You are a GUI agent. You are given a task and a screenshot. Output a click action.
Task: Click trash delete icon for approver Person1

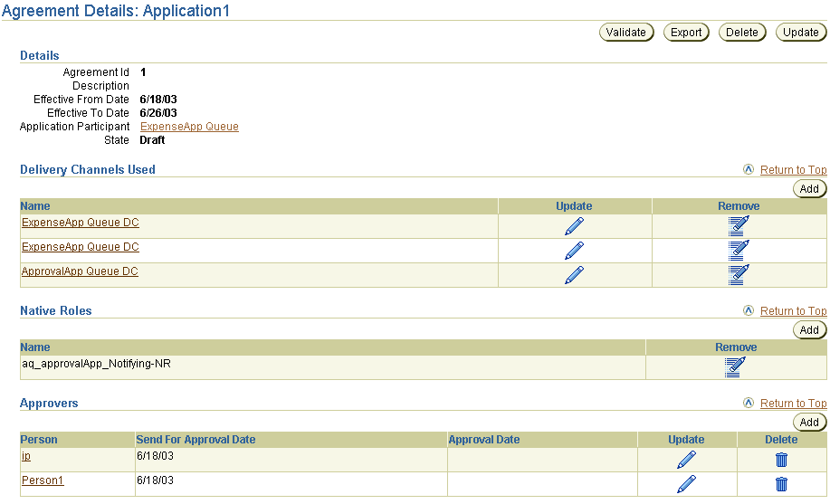[x=782, y=484]
